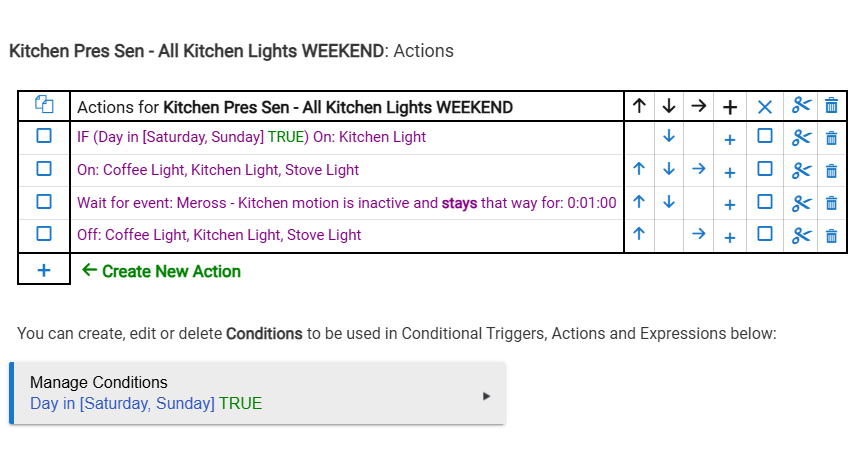856x451 pixels.
Task: Edit the IF Day in Saturday, Sunday action
Action: click(251, 137)
